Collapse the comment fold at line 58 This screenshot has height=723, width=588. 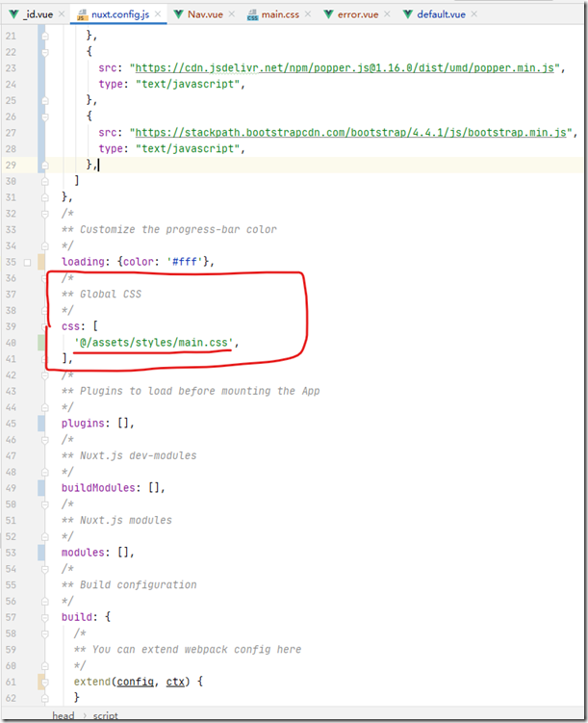pos(44,633)
